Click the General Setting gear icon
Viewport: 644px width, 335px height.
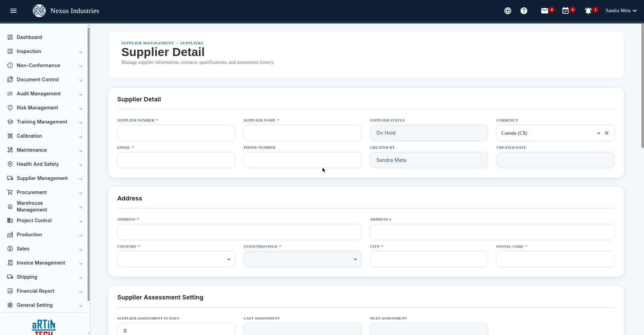pyautogui.click(x=10, y=305)
